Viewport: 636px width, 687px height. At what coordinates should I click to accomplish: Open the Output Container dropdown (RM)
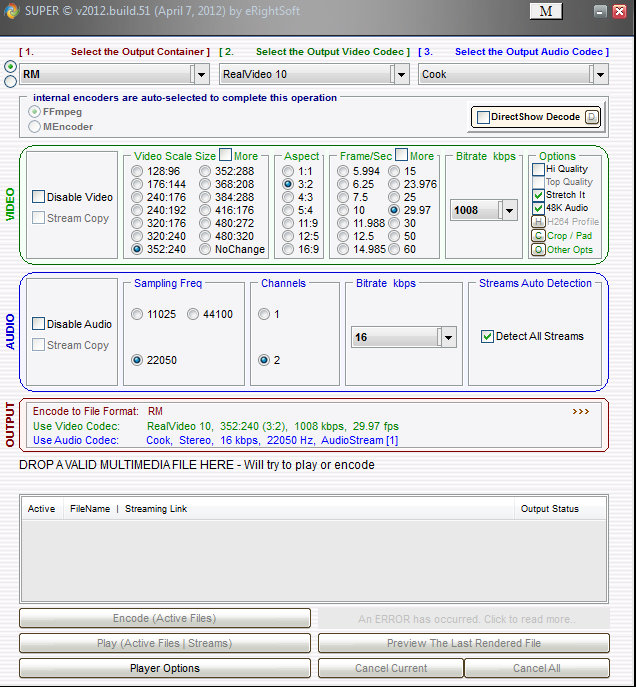pos(201,74)
